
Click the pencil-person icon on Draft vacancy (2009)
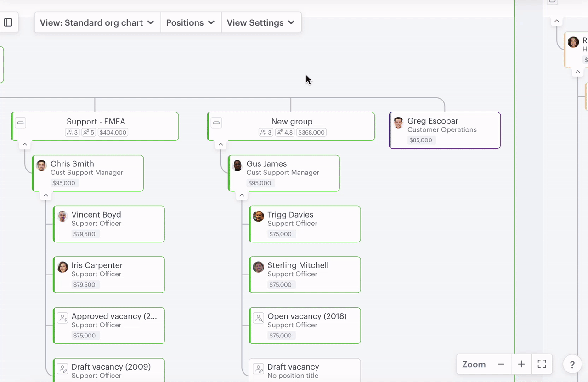pyautogui.click(x=62, y=368)
